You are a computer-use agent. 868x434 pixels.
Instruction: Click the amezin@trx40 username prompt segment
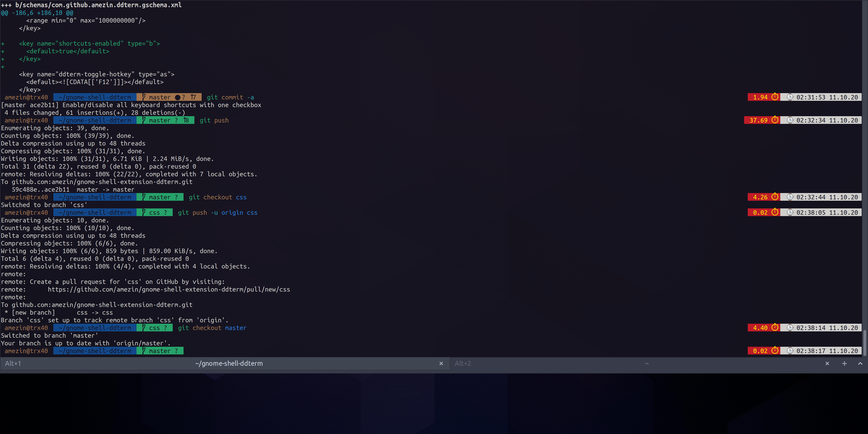(26, 97)
